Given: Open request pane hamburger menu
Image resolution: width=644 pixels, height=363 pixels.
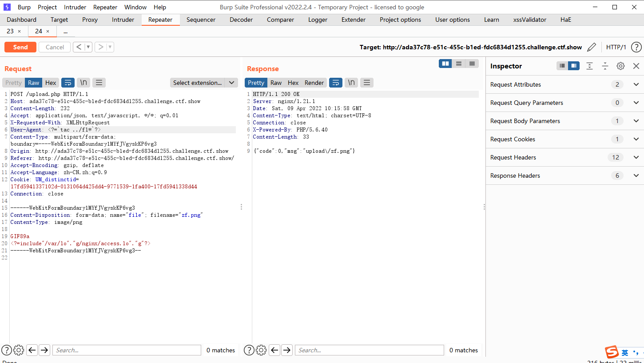Looking at the screenshot, I should pos(99,83).
